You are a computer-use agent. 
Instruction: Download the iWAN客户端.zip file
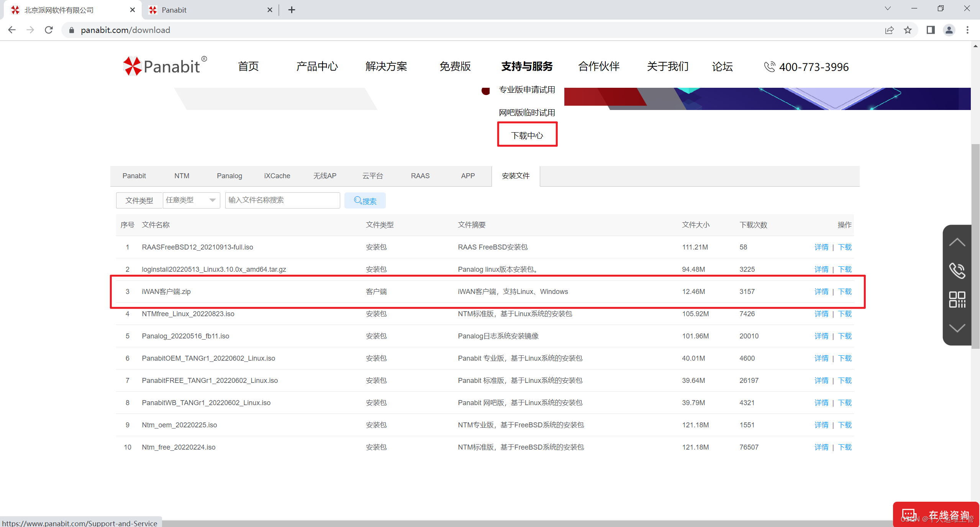pyautogui.click(x=845, y=292)
